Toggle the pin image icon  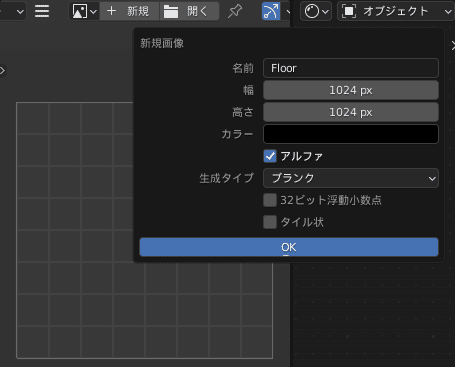[235, 11]
